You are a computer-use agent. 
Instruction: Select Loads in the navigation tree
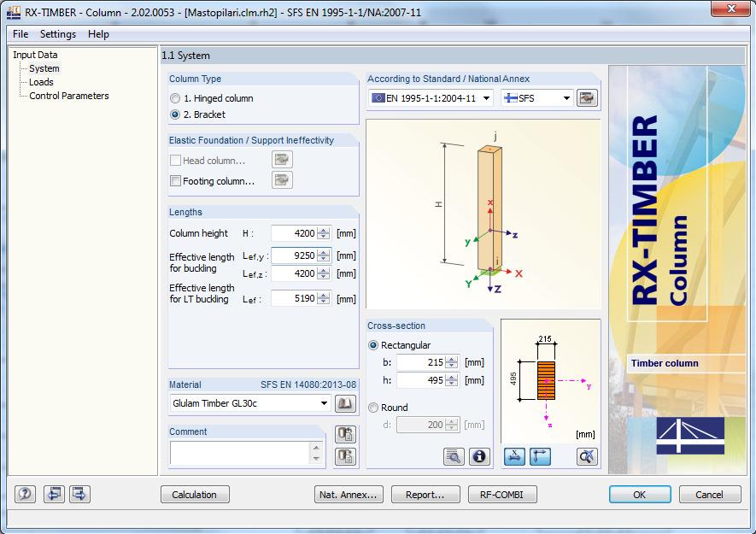tap(41, 82)
